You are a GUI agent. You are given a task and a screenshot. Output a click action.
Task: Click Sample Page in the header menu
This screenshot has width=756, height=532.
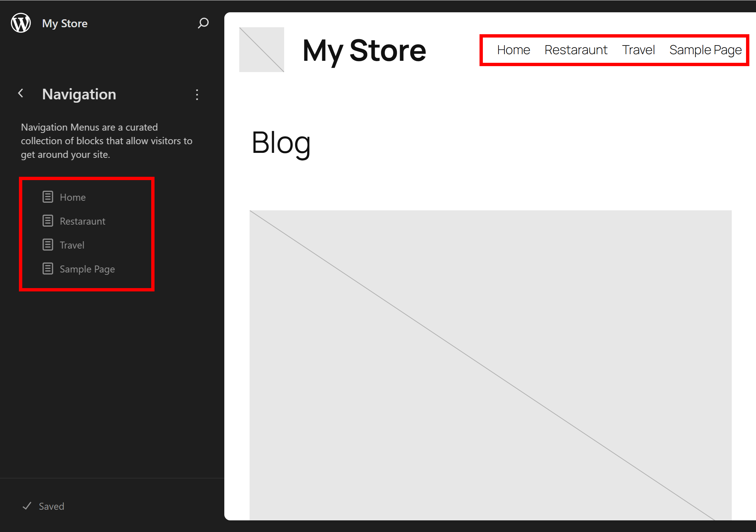pos(705,50)
